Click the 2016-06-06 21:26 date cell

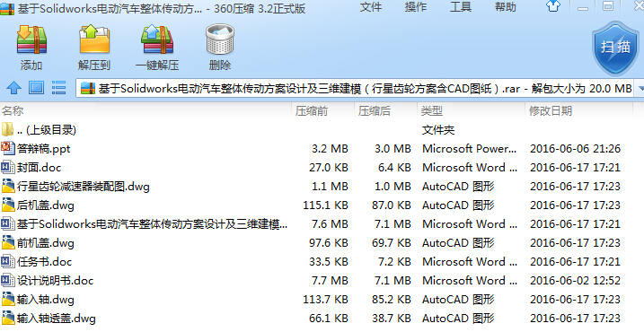point(575,149)
